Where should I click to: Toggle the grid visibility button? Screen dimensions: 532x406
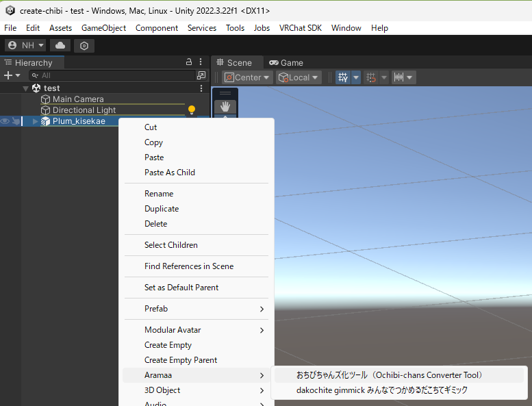tap(343, 77)
